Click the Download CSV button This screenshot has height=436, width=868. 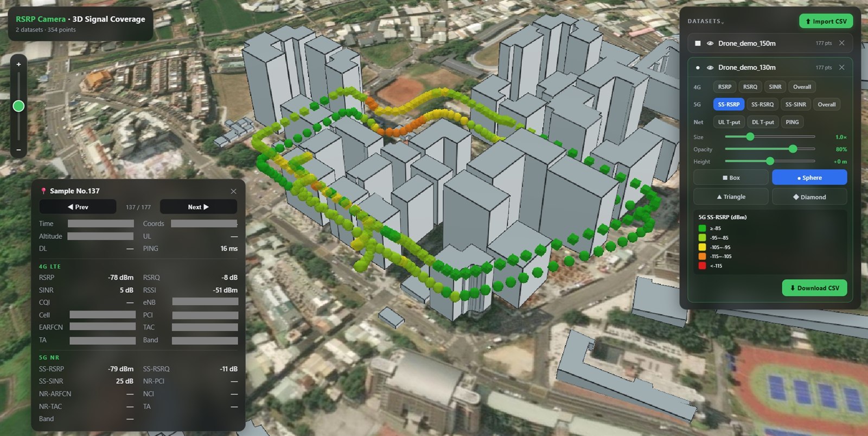tap(814, 288)
